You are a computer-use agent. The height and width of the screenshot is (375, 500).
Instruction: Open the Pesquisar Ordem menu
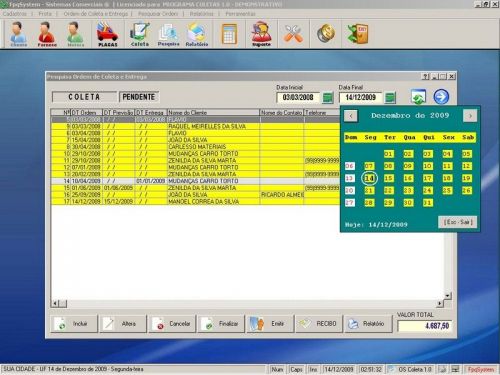tap(158, 14)
